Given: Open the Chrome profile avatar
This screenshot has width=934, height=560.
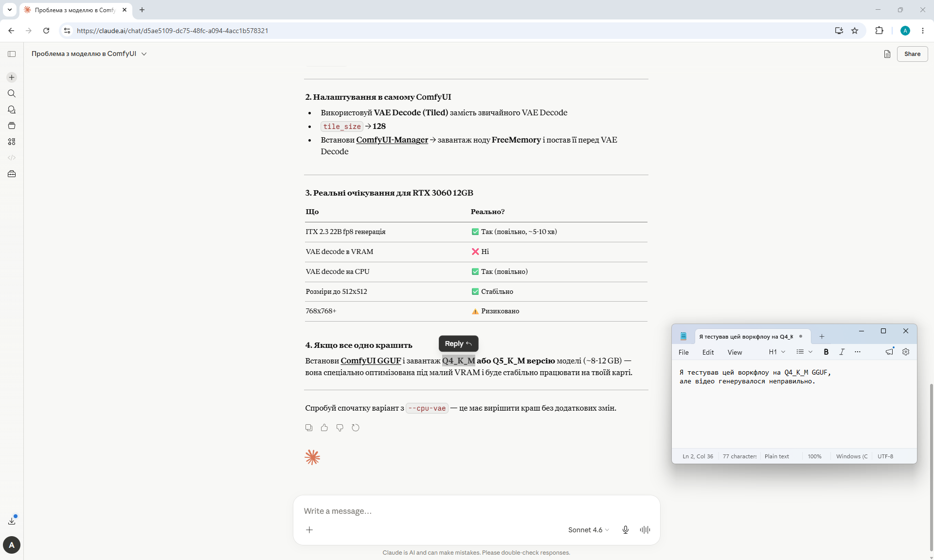Looking at the screenshot, I should (x=905, y=31).
